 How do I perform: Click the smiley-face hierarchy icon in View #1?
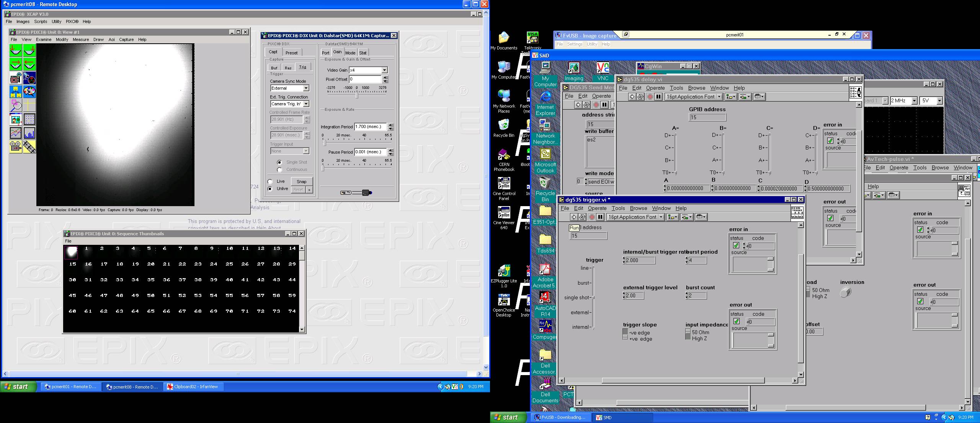click(x=16, y=92)
